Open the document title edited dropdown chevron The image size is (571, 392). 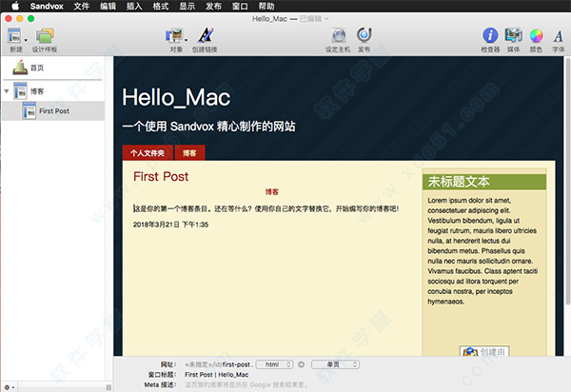click(x=326, y=18)
